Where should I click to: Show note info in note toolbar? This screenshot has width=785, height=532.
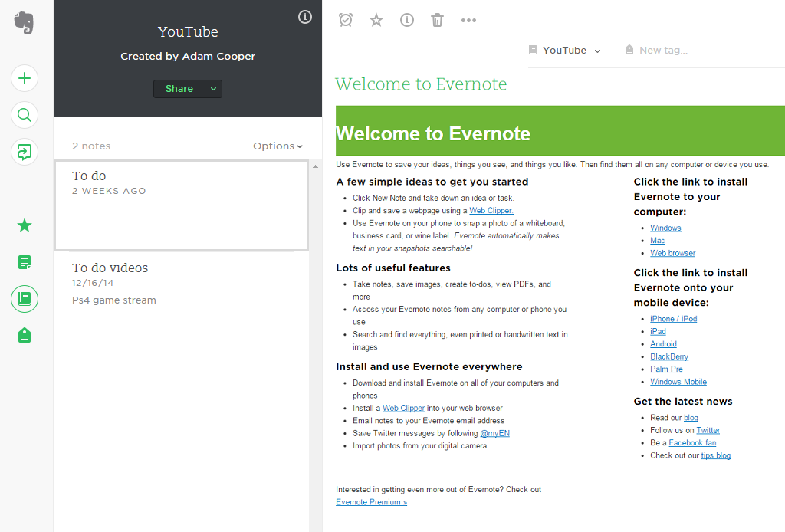(x=407, y=20)
